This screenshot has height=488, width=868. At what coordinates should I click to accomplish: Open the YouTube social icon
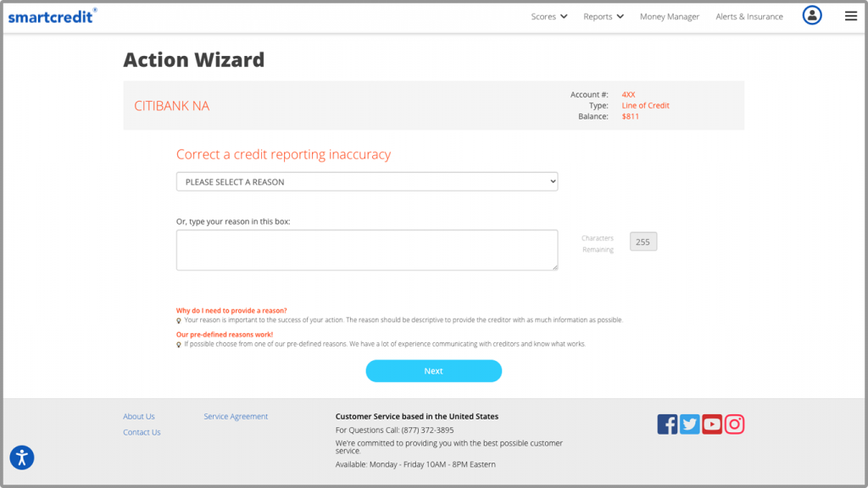pos(712,424)
